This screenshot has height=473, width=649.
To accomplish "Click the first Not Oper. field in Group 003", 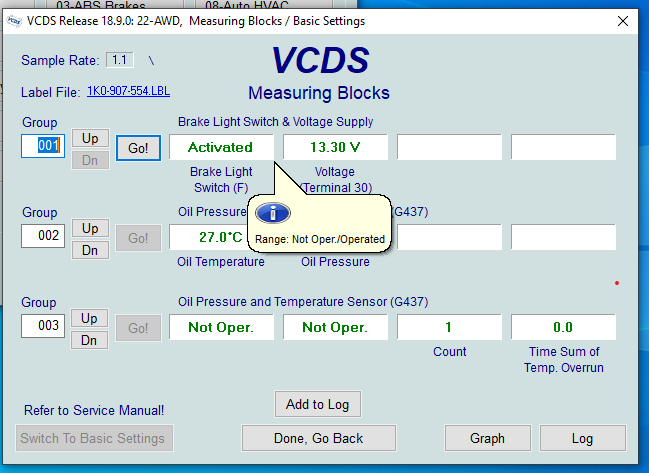I will click(x=221, y=327).
